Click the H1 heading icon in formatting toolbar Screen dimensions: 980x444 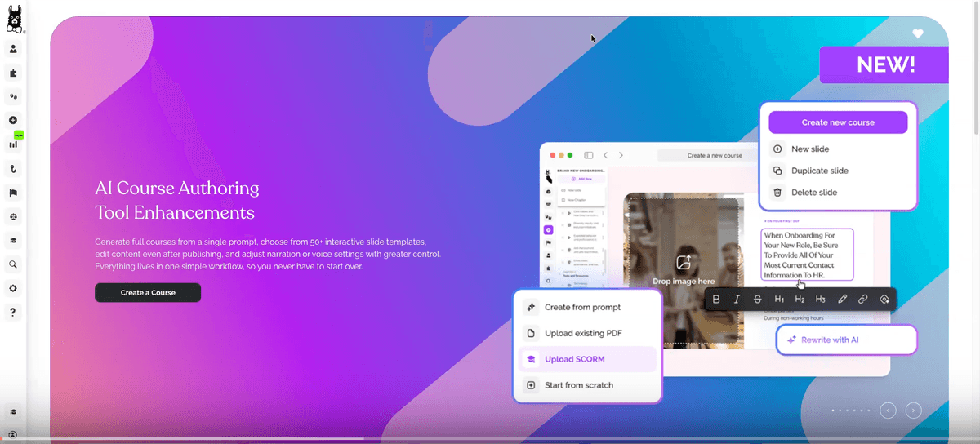point(779,300)
